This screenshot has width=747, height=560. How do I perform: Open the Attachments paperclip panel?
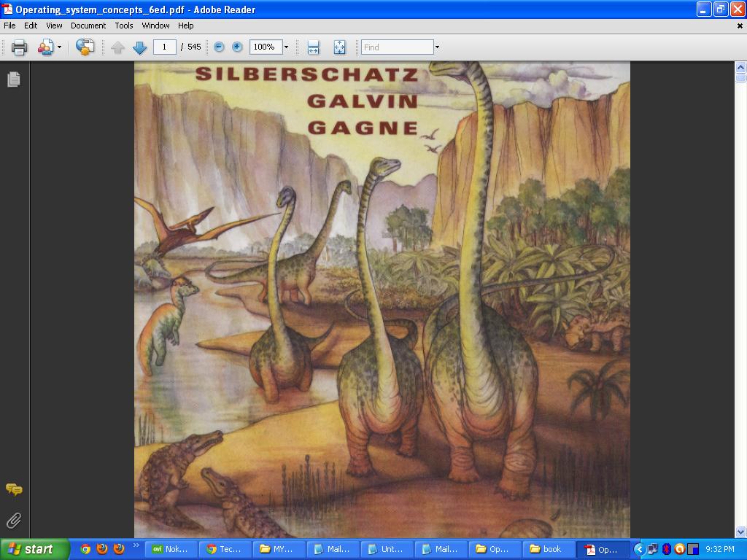(x=14, y=521)
